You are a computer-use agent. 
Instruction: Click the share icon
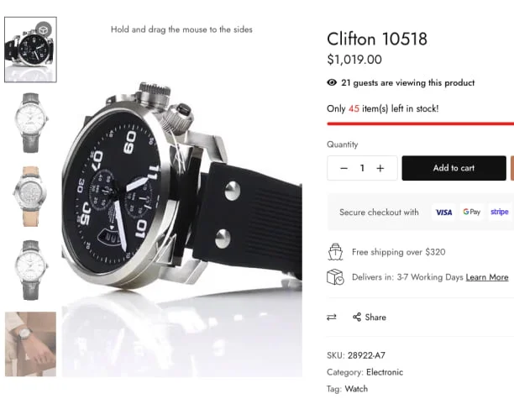[x=357, y=317]
